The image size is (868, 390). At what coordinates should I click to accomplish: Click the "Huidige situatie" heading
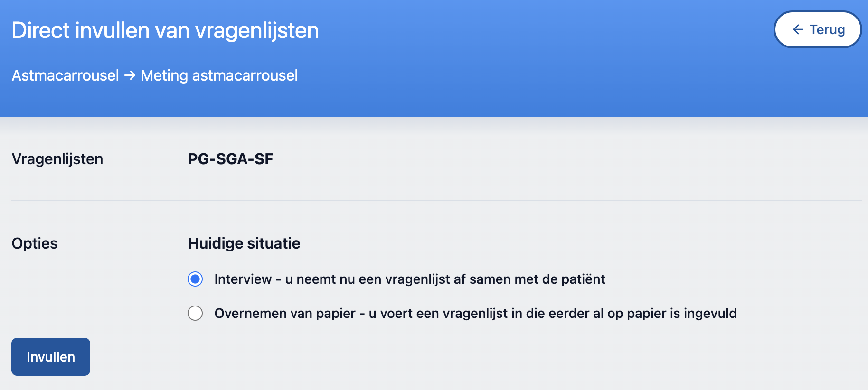(x=244, y=243)
